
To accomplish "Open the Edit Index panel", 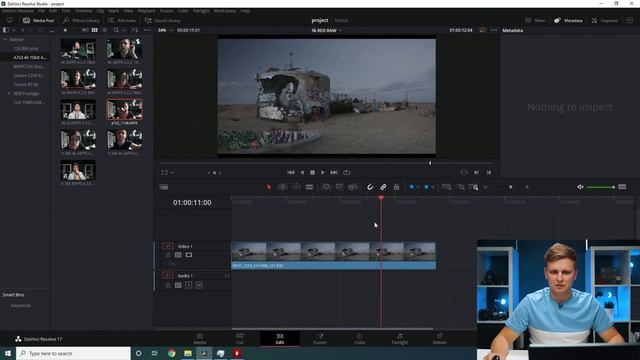I will (x=122, y=20).
